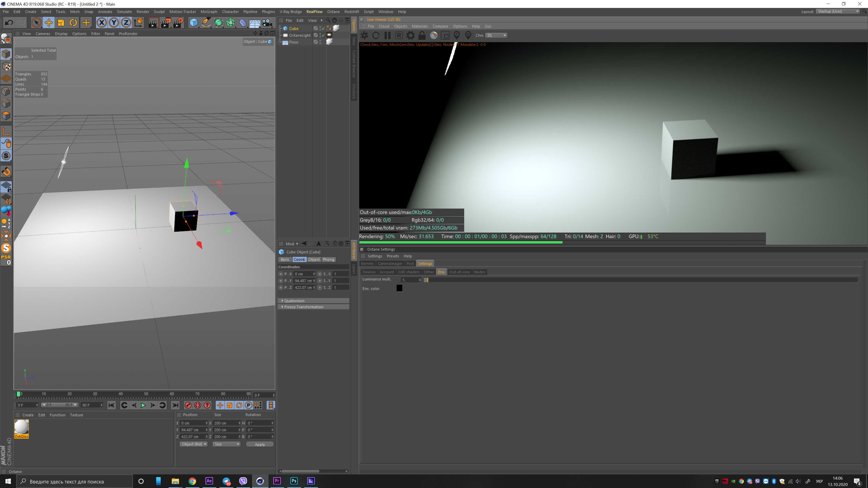The width and height of the screenshot is (868, 488).
Task: Enable the render region icon
Action: pyautogui.click(x=445, y=35)
